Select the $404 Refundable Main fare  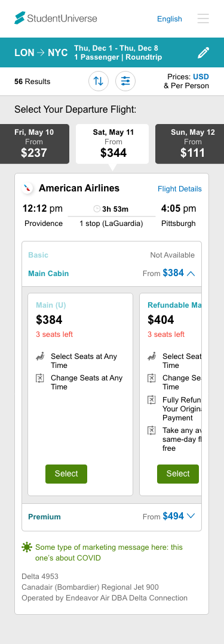click(x=178, y=474)
